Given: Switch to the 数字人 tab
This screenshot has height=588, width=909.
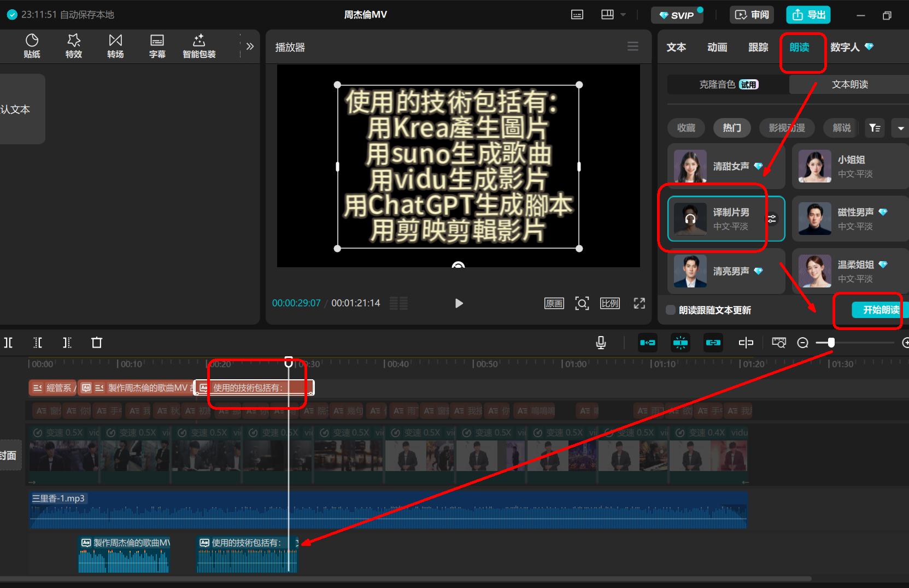Looking at the screenshot, I should [851, 48].
